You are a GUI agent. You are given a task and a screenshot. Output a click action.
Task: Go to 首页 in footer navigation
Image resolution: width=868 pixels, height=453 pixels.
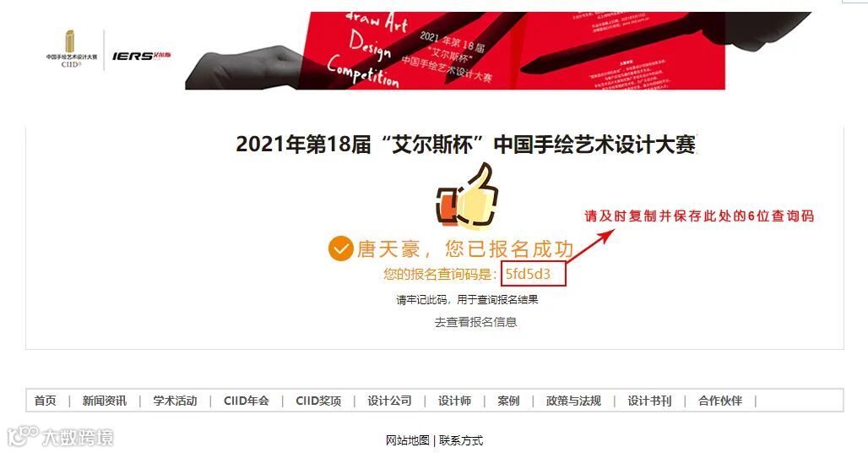(46, 401)
